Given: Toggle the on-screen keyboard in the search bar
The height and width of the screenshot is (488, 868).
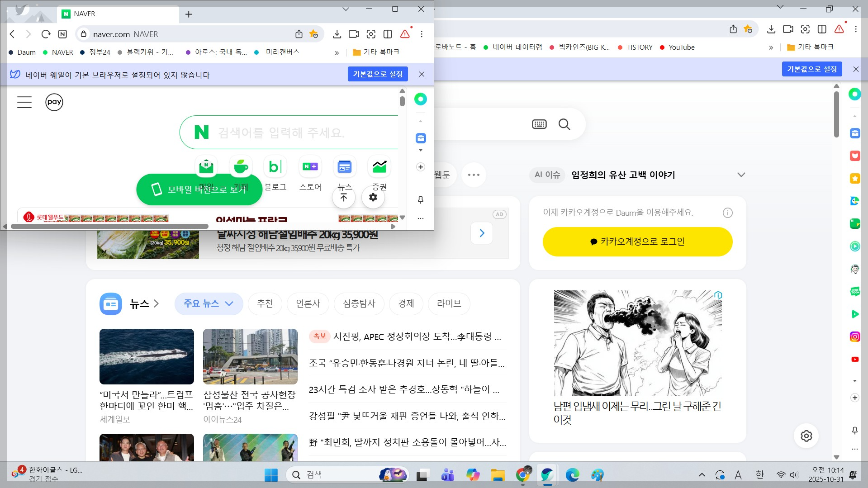Looking at the screenshot, I should point(539,124).
